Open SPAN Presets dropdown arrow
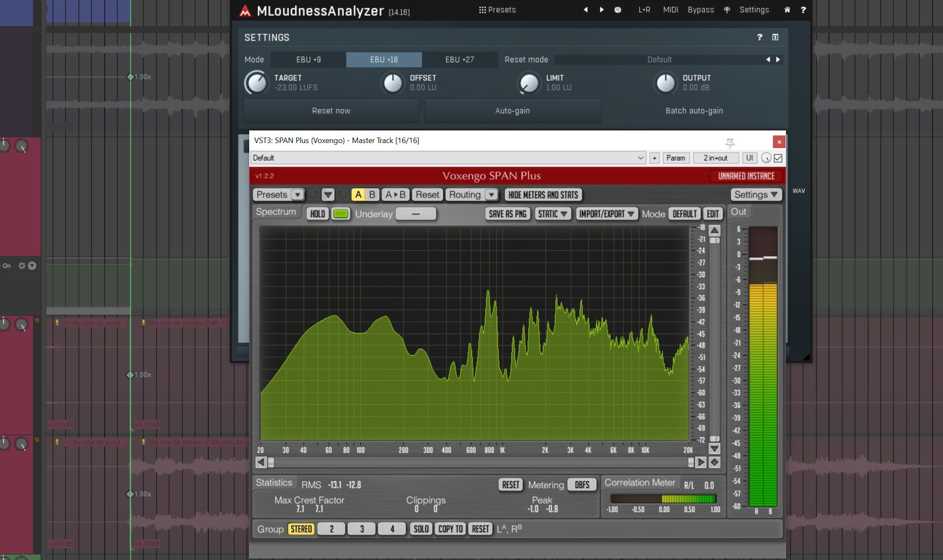Viewport: 943px width, 560px height. point(297,195)
